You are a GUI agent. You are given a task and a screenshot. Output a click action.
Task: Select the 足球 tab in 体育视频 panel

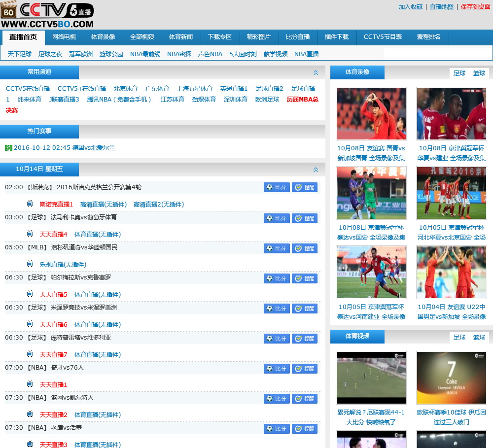click(459, 337)
